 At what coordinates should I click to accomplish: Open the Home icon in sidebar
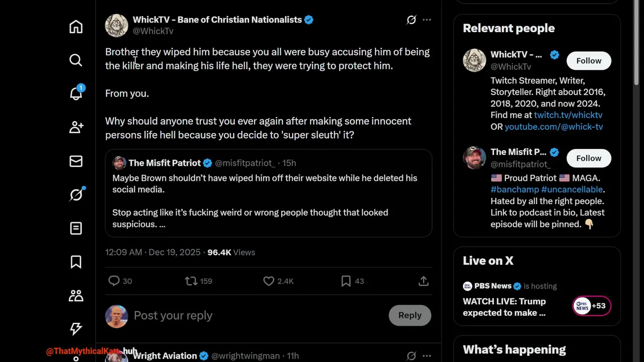pyautogui.click(x=76, y=27)
